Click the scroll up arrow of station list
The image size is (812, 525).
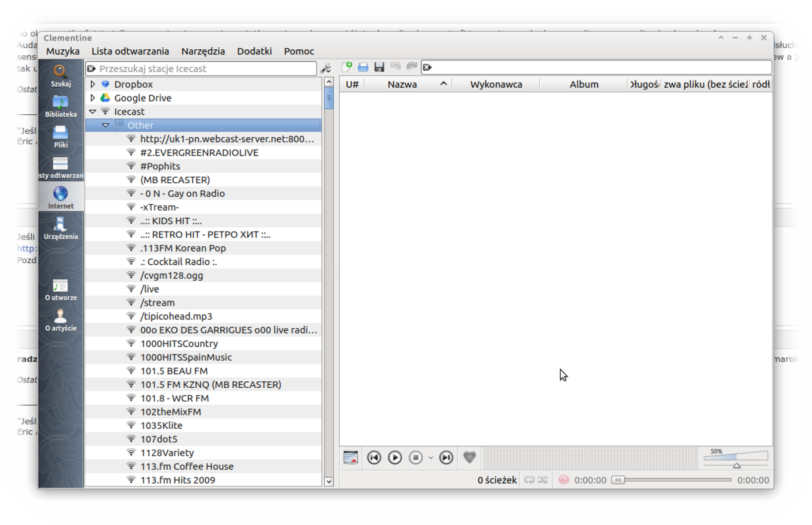coord(329,83)
